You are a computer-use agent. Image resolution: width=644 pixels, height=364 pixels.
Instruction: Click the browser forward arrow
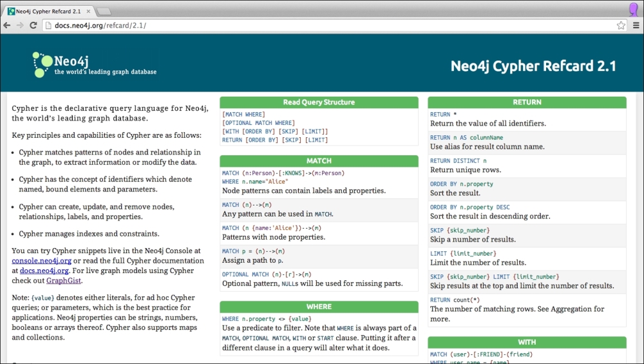coord(20,26)
